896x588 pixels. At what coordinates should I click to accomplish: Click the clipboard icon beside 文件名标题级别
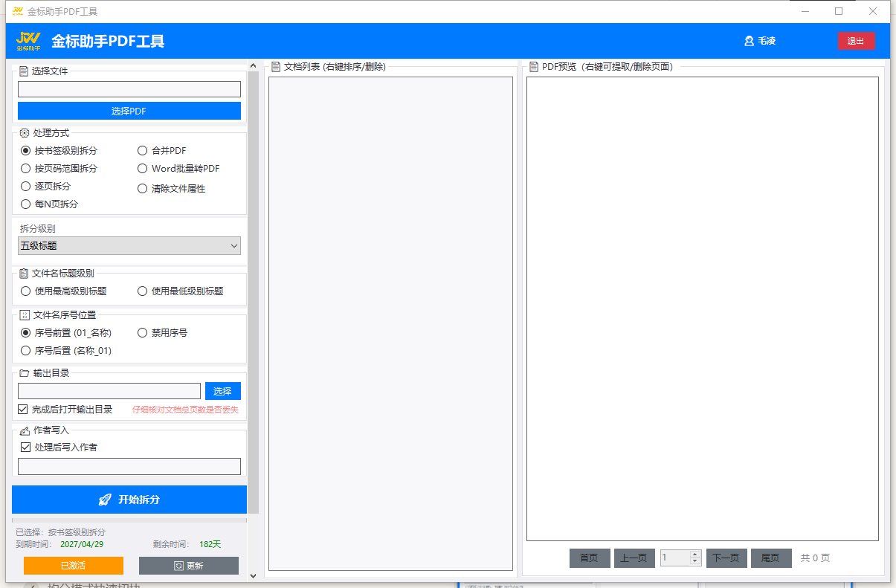24,274
